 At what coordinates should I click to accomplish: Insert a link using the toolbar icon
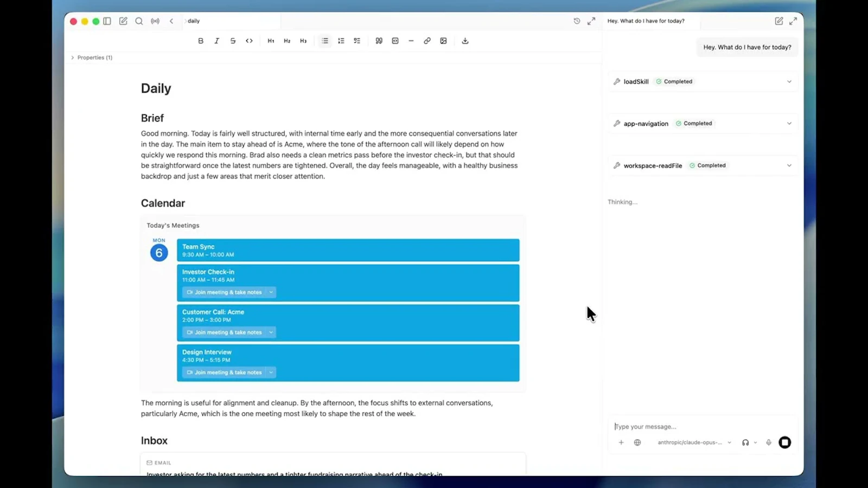pyautogui.click(x=427, y=41)
